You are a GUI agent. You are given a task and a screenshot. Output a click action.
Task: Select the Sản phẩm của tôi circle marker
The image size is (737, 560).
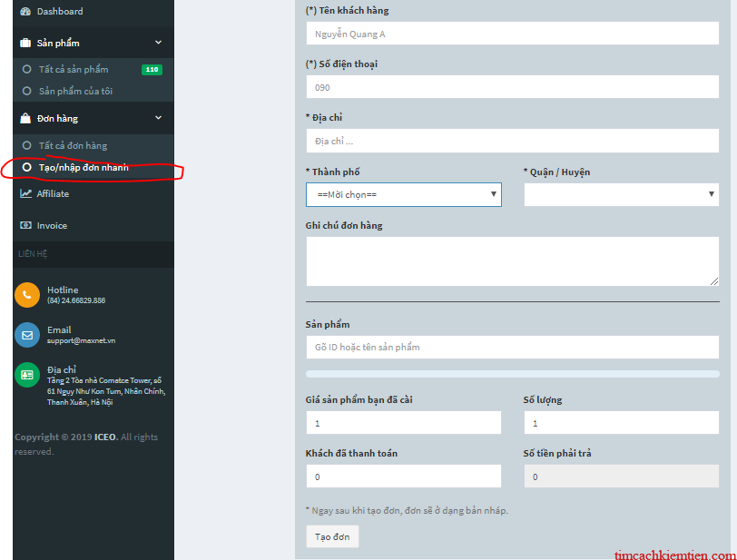(x=27, y=91)
